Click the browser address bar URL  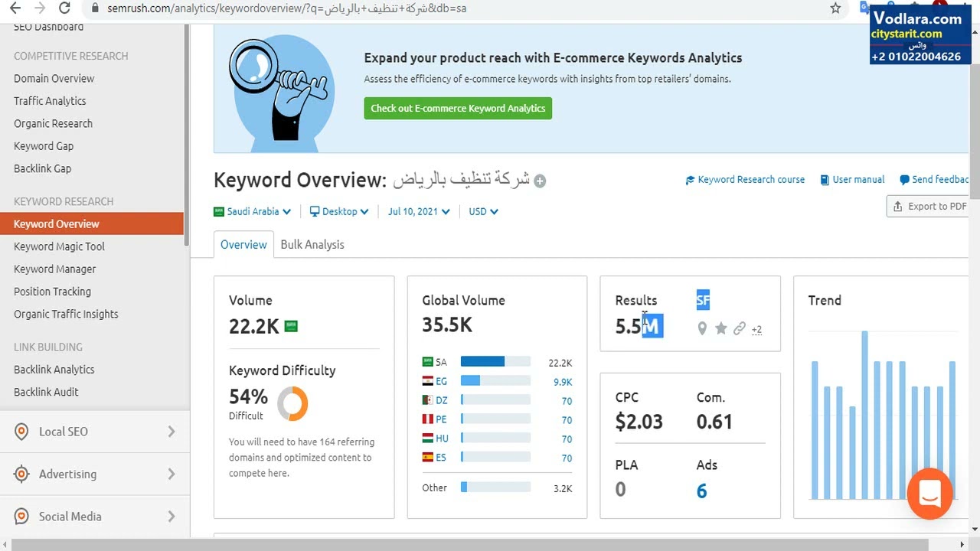tap(286, 8)
